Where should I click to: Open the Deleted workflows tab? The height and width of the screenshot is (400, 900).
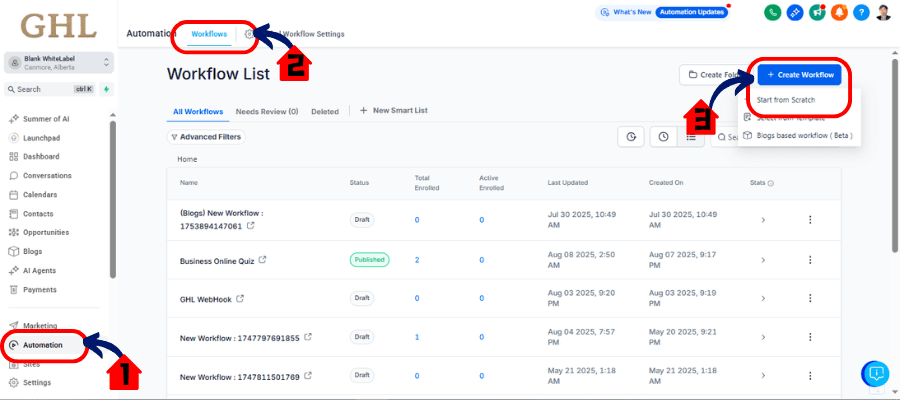click(325, 111)
